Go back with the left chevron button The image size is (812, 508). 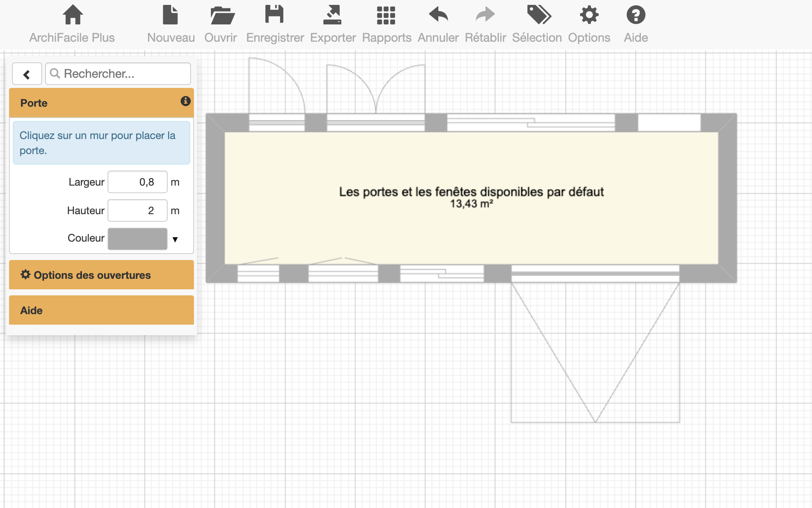pos(27,74)
